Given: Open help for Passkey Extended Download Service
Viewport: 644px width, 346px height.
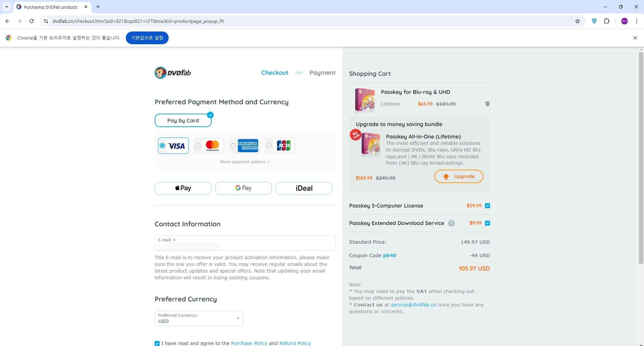Looking at the screenshot, I should [451, 223].
